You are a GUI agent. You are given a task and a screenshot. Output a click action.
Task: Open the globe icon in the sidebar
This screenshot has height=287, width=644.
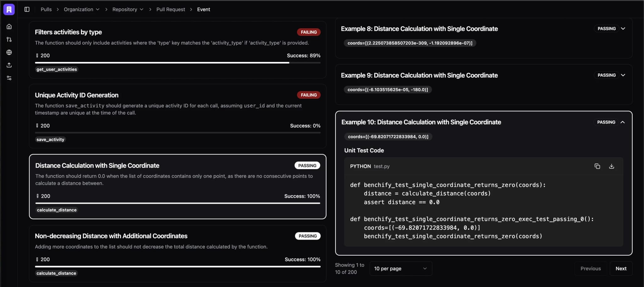pyautogui.click(x=9, y=52)
